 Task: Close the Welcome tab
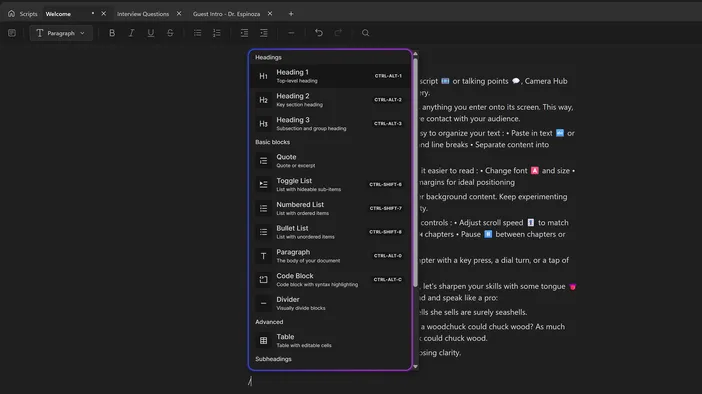pos(103,13)
